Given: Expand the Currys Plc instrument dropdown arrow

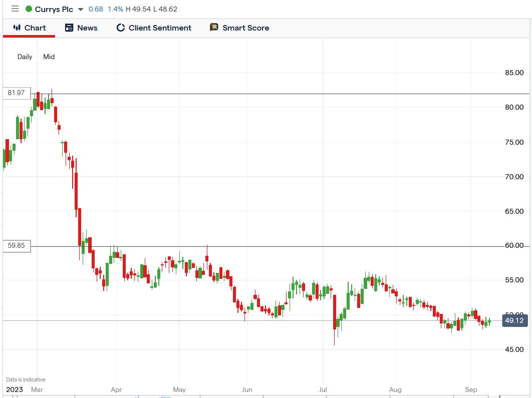Looking at the screenshot, I should coord(81,9).
